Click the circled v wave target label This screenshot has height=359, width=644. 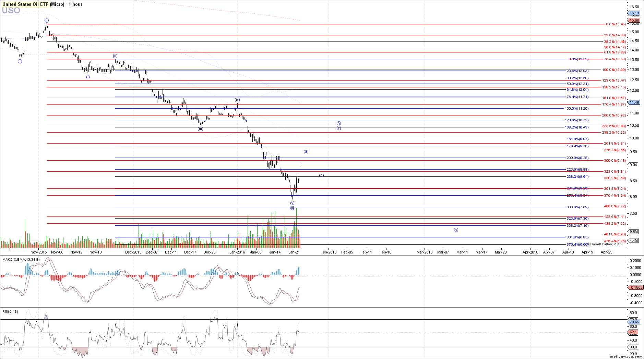coord(456,230)
